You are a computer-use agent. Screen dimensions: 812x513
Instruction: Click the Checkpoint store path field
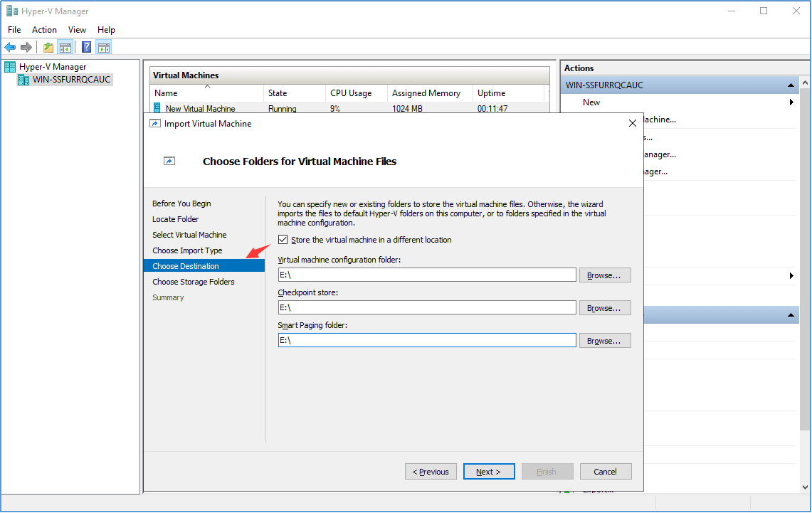(x=427, y=307)
